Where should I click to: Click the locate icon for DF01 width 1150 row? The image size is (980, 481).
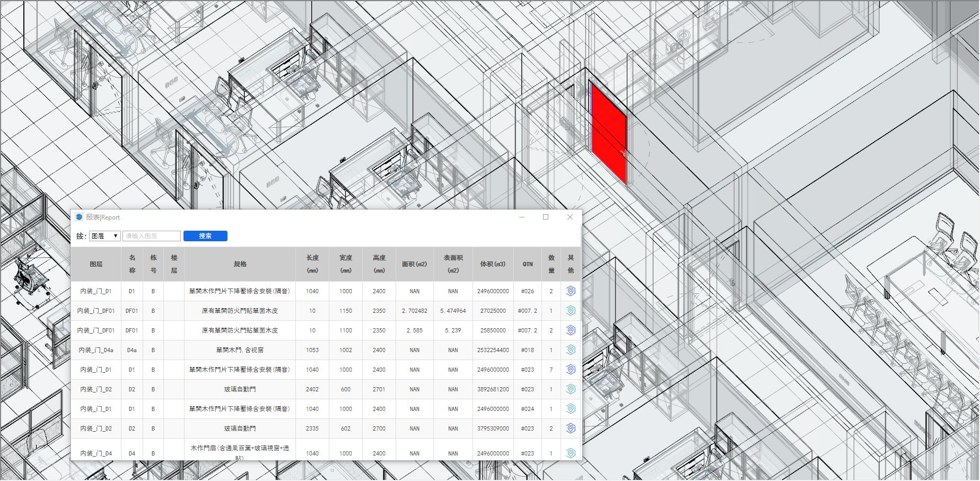pos(571,311)
